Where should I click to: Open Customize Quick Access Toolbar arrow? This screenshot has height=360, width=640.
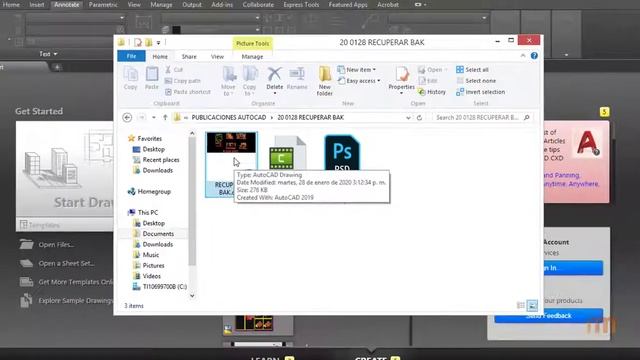(158, 42)
